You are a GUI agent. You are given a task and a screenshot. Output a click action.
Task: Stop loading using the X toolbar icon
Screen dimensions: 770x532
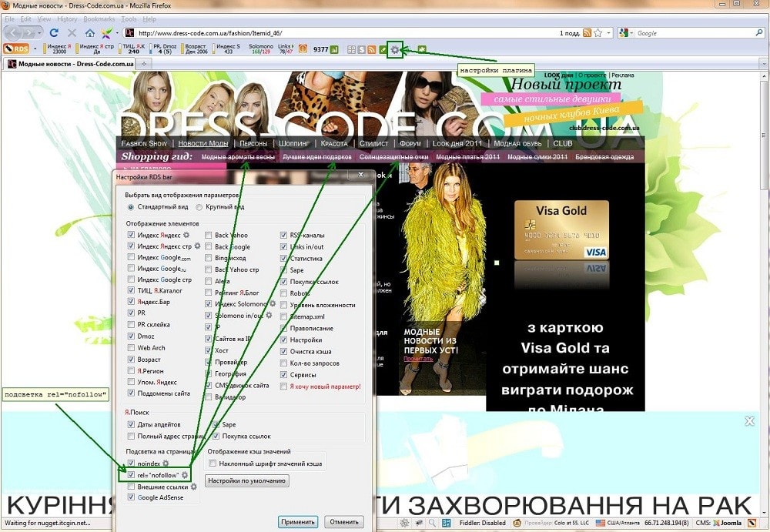pyautogui.click(x=72, y=33)
